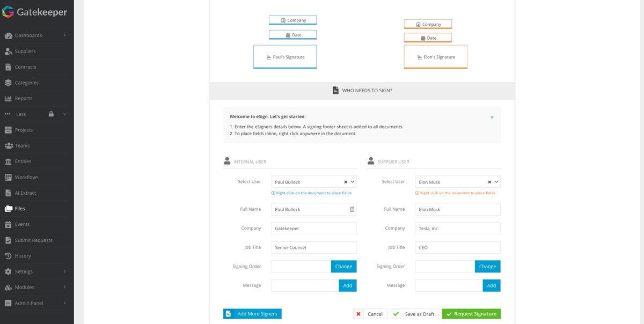Click the supplier Message input field
Screen dimensions: 644x324
click(x=449, y=285)
